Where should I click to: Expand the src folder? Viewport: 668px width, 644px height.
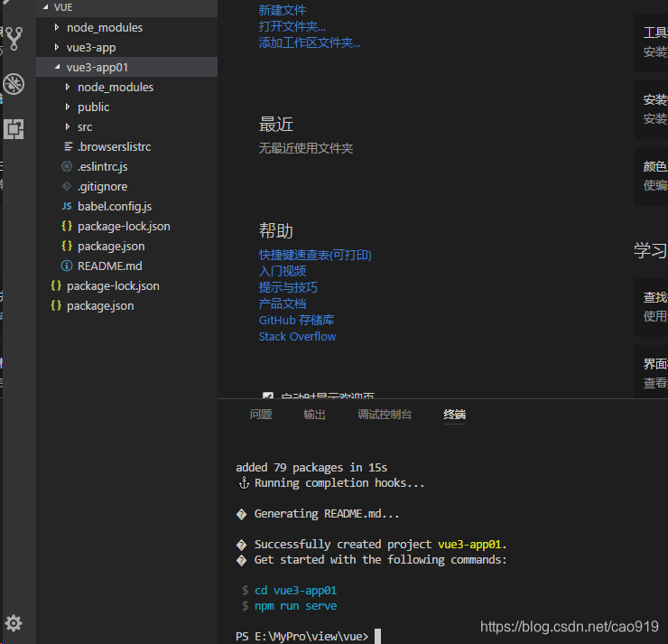click(x=68, y=126)
